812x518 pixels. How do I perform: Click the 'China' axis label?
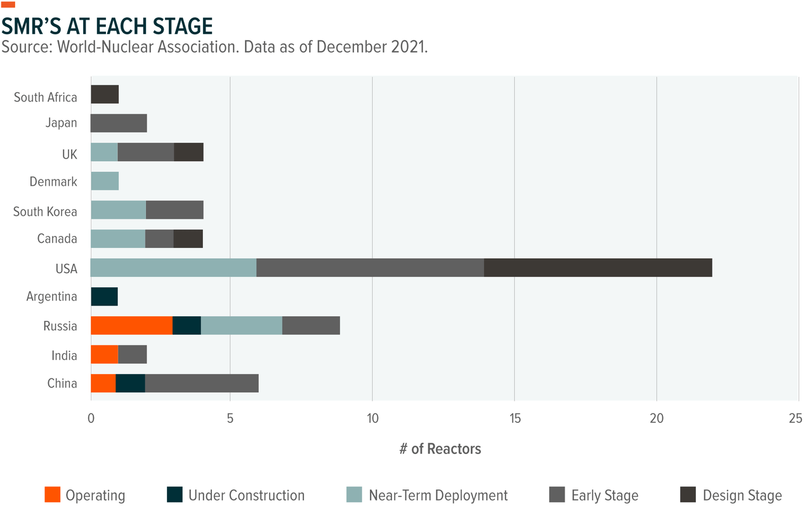point(63,384)
